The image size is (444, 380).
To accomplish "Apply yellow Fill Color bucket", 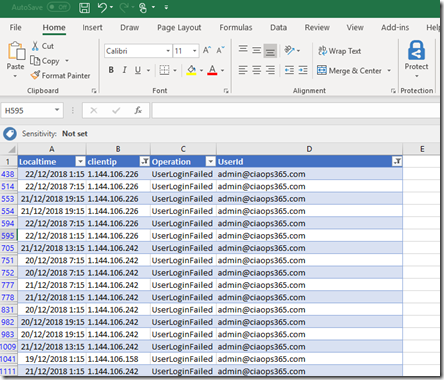I will tap(191, 70).
